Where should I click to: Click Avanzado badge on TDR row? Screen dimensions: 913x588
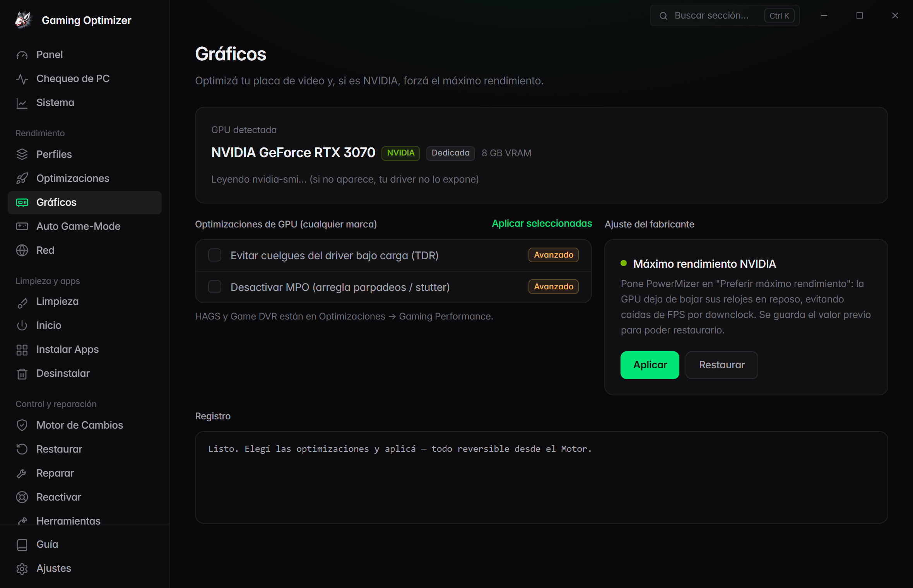(x=554, y=255)
